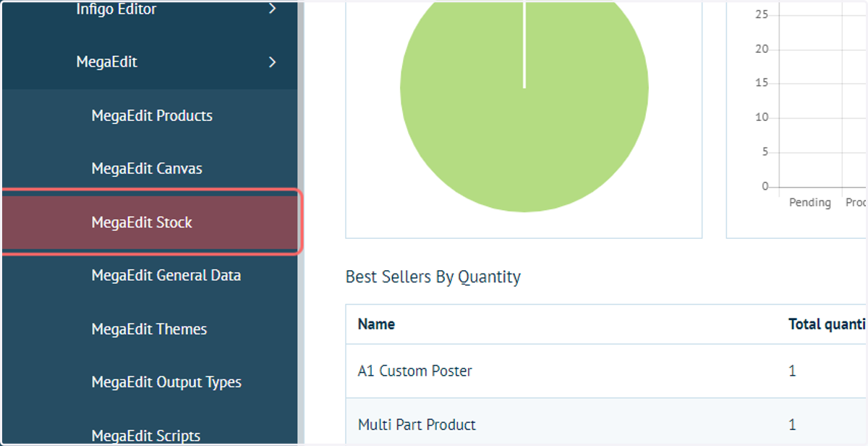The width and height of the screenshot is (868, 446).
Task: Click the Best Sellers By Quantity heading
Action: click(433, 277)
